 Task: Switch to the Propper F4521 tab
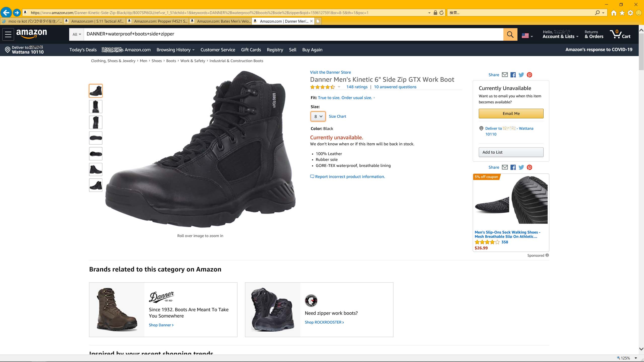tap(158, 21)
